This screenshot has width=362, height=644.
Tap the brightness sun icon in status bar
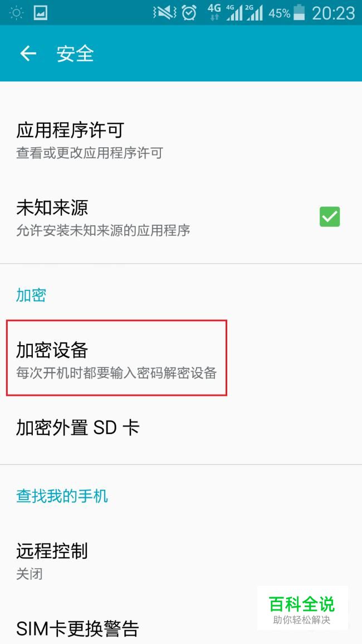16,13
